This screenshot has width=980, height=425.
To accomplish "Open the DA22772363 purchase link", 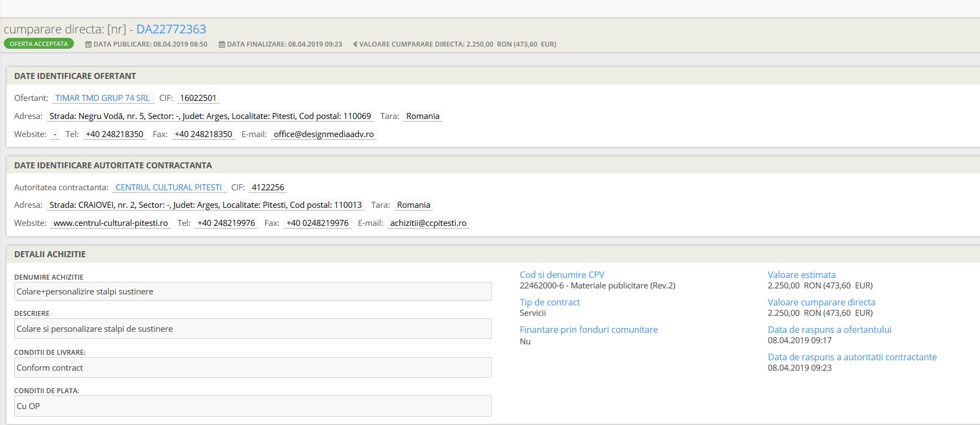I will pyautogui.click(x=171, y=29).
